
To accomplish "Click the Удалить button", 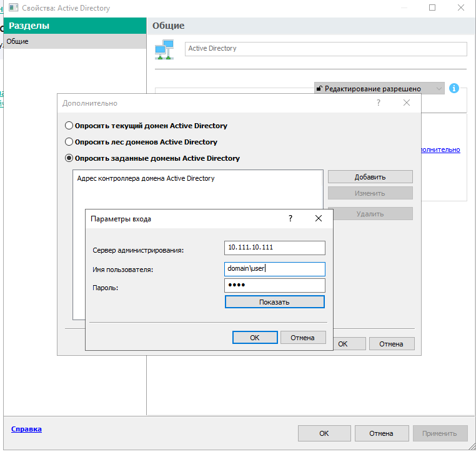I will (370, 214).
